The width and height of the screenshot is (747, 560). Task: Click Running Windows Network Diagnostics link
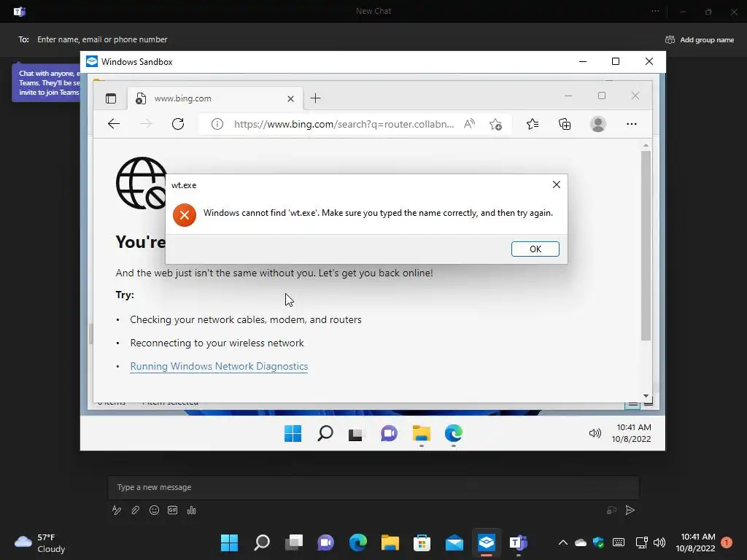coord(219,366)
